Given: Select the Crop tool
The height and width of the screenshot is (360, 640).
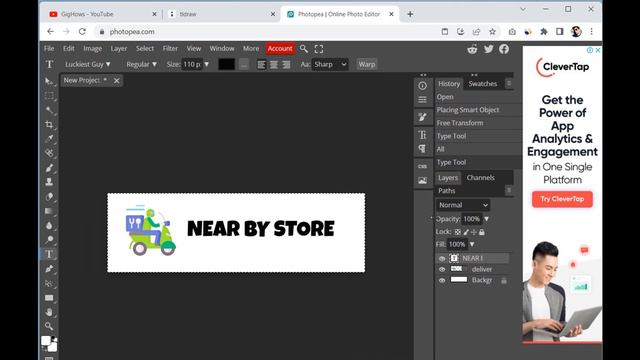Looking at the screenshot, I should (49, 124).
